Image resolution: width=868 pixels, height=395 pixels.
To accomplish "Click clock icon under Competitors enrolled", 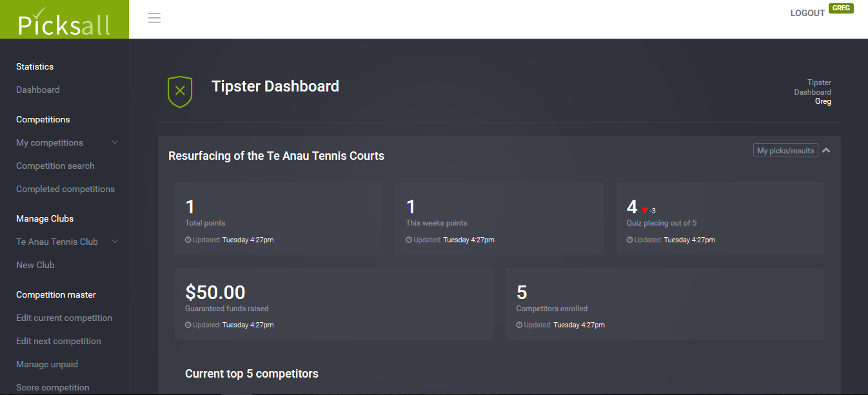I will (x=520, y=325).
